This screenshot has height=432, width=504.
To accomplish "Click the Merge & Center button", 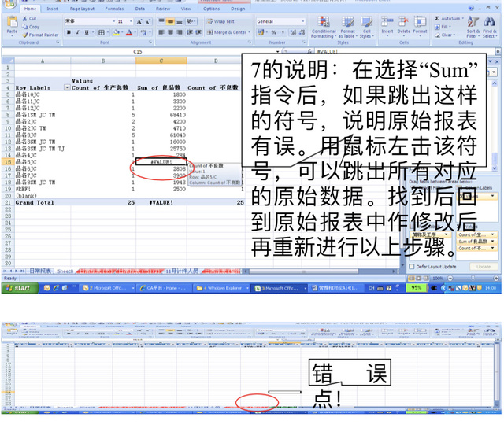I will coord(229,32).
